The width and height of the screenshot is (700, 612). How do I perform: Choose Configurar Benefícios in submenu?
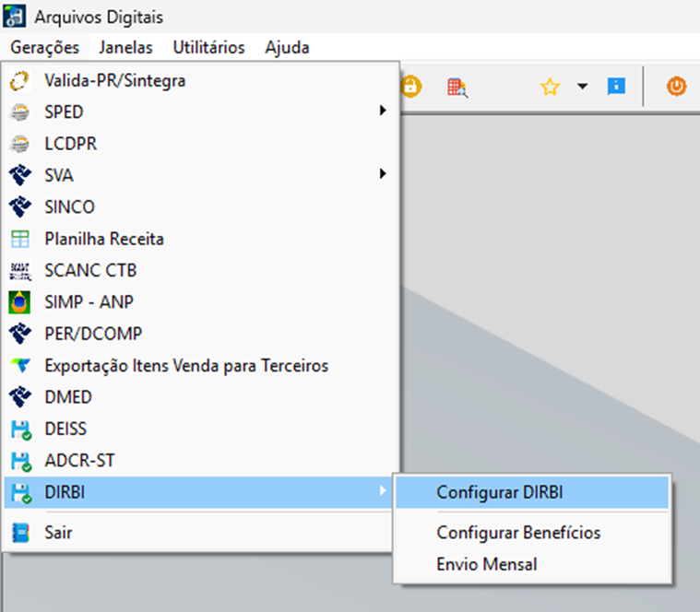pyautogui.click(x=532, y=532)
